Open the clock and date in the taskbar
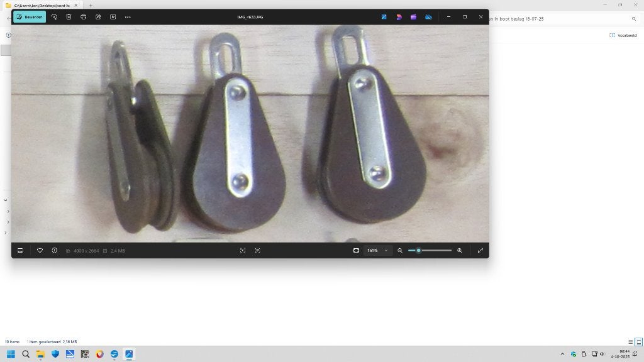The height and width of the screenshot is (362, 644). (x=620, y=354)
